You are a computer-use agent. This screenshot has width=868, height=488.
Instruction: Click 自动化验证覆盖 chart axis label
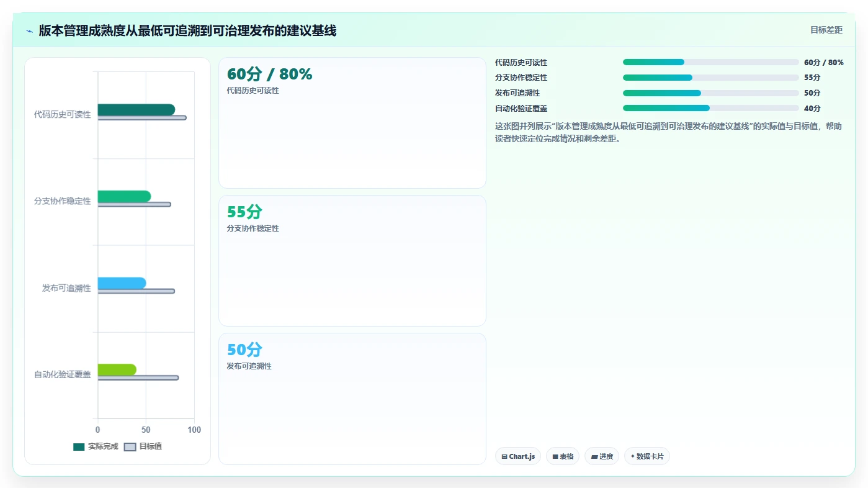click(x=62, y=375)
